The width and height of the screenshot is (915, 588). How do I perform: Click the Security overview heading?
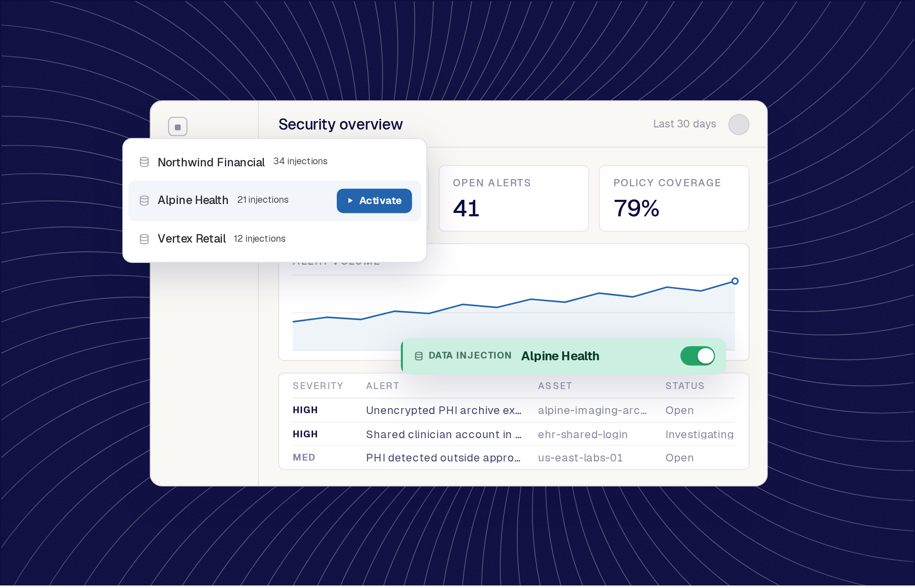(x=340, y=124)
